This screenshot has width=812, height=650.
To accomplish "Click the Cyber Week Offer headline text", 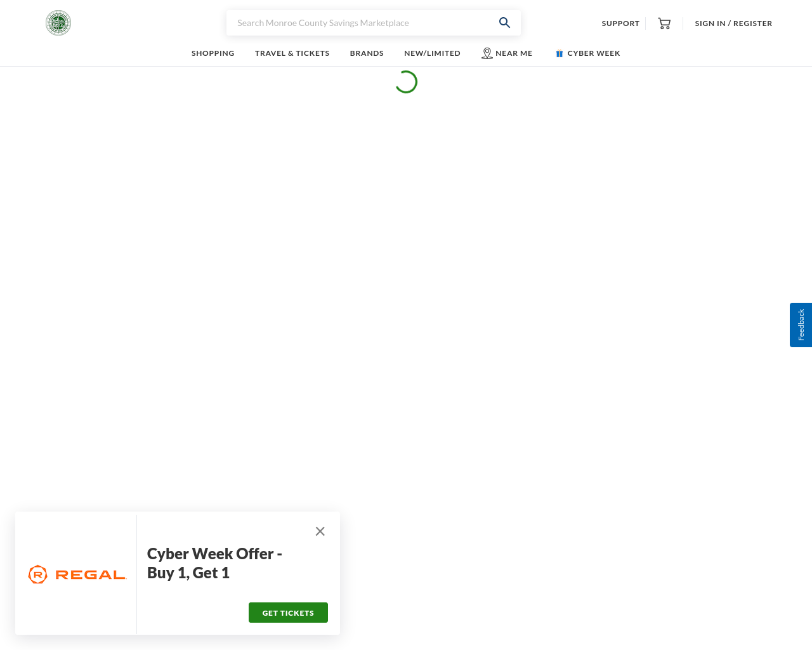I will (214, 563).
